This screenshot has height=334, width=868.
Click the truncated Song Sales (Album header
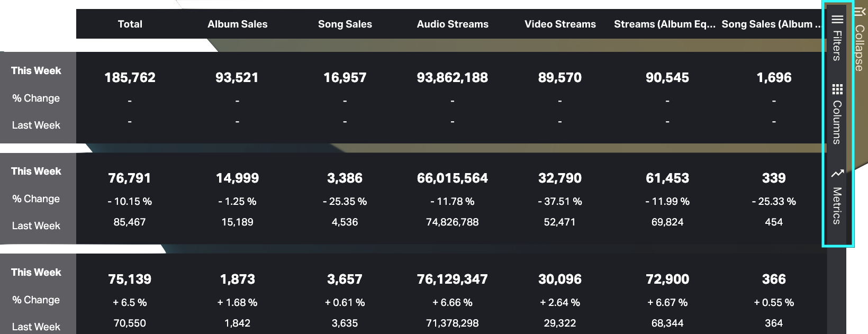pos(771,24)
